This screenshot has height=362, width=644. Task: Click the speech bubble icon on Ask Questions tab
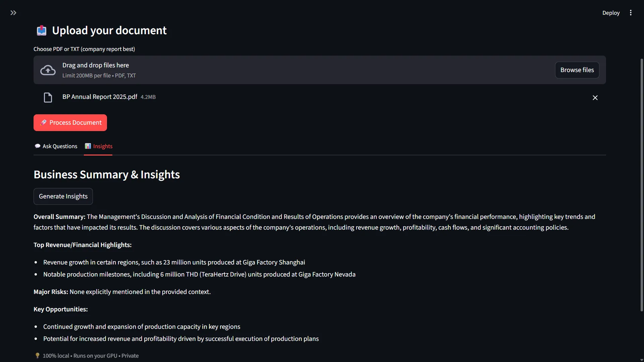point(38,146)
